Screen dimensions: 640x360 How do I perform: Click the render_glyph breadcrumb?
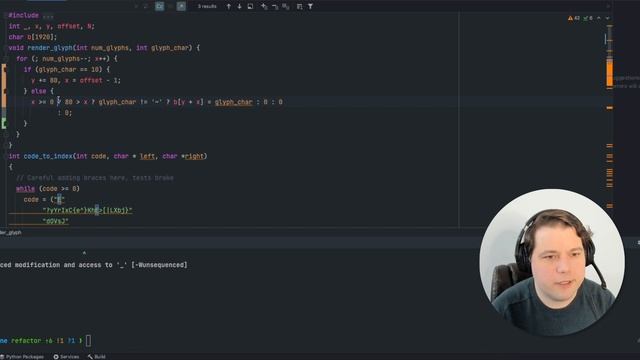click(x=11, y=233)
